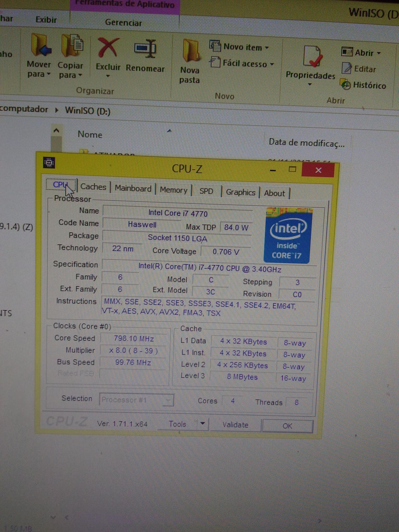Click the Validate button

point(235,425)
